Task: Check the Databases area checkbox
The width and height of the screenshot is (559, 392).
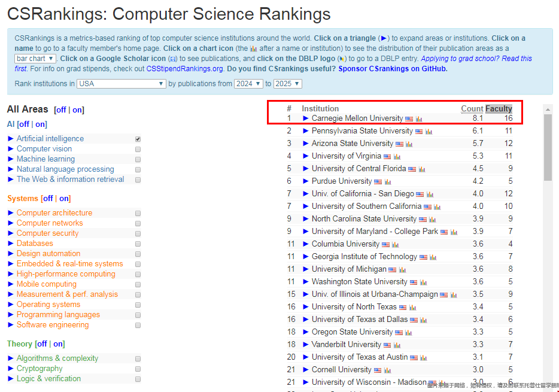Action: pyautogui.click(x=138, y=244)
